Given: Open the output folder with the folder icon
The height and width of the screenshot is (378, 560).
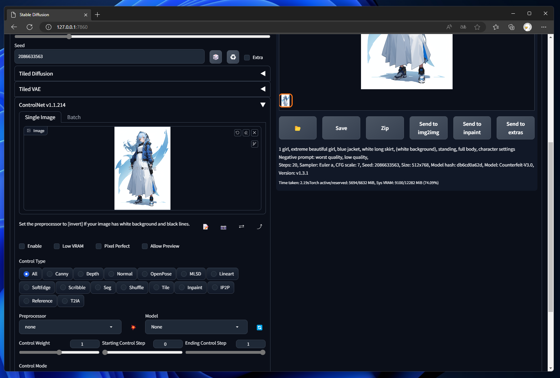Looking at the screenshot, I should tap(298, 128).
